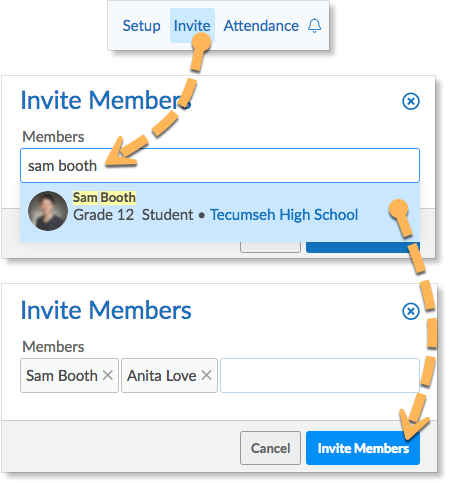Click Sam Booth's profile photo avatar
Image resolution: width=449 pixels, height=483 pixels.
click(48, 211)
